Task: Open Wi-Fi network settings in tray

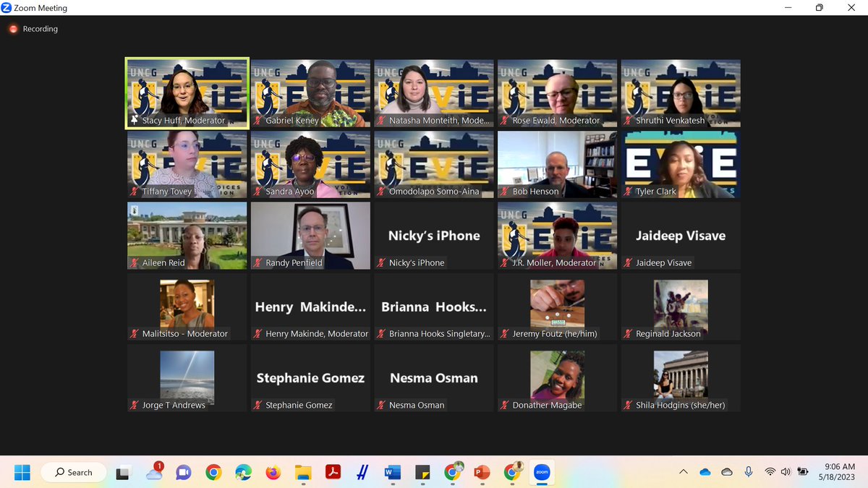Action: pos(770,472)
